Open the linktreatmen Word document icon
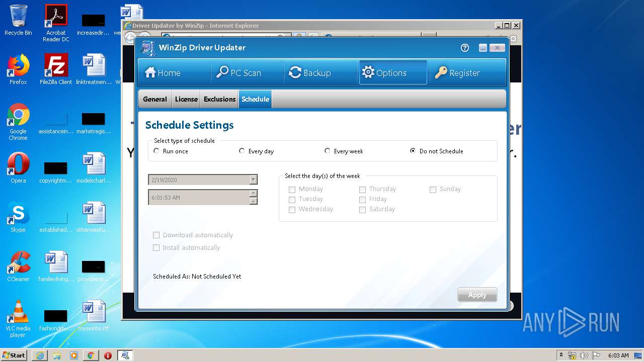The image size is (644, 362). (x=94, y=69)
